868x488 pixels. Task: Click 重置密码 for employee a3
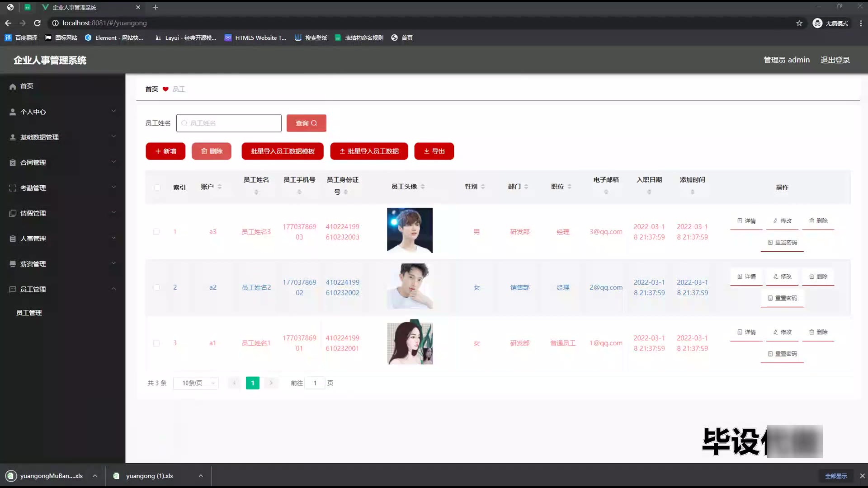point(782,243)
